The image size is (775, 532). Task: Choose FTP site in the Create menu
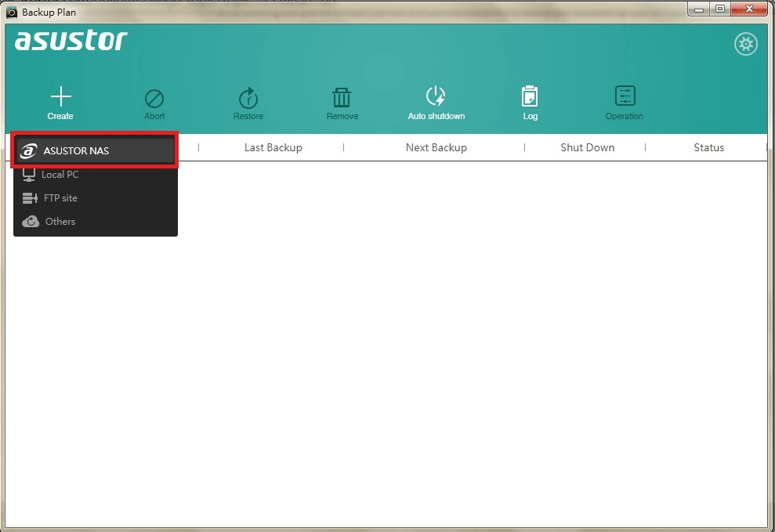[95, 198]
